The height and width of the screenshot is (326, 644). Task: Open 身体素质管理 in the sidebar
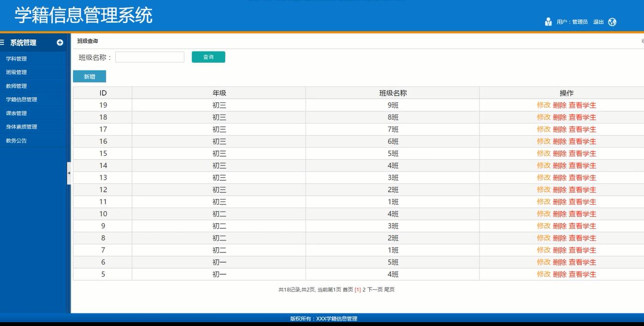pos(22,127)
